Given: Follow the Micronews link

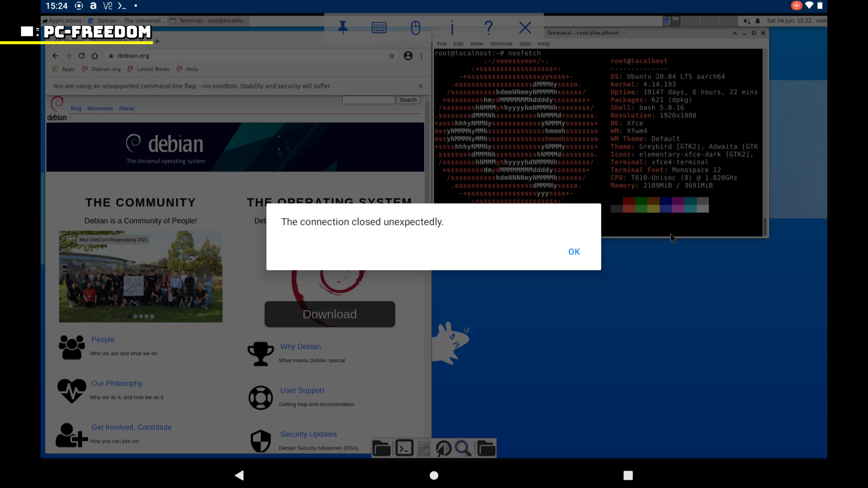Looking at the screenshot, I should 100,108.
